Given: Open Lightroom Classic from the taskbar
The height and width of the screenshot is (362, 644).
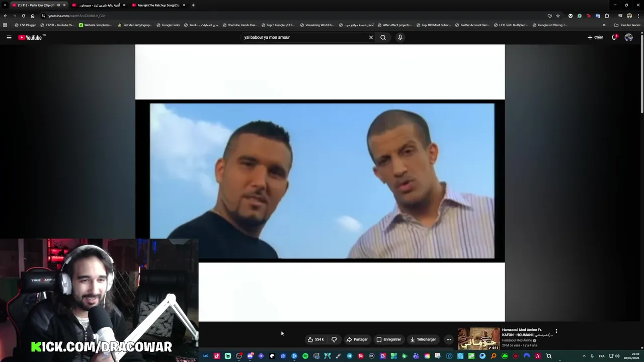Looking at the screenshot, I should coord(206,356).
